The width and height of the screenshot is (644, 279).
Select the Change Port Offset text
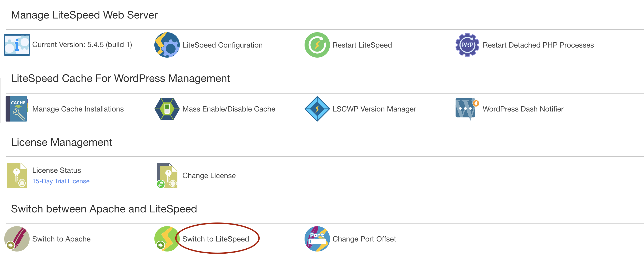[x=364, y=239]
